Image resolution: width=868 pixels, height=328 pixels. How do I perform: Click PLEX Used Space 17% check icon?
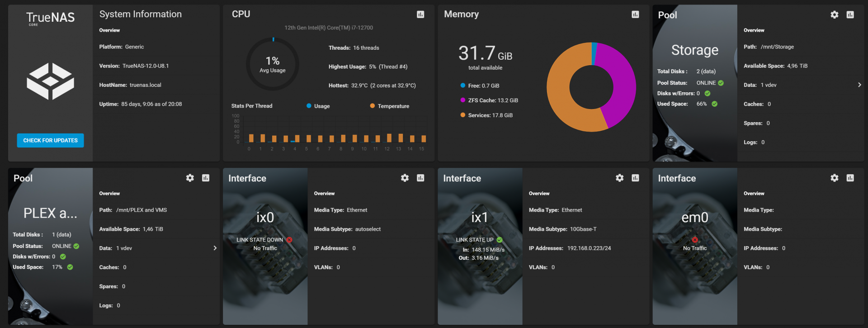coord(70,267)
